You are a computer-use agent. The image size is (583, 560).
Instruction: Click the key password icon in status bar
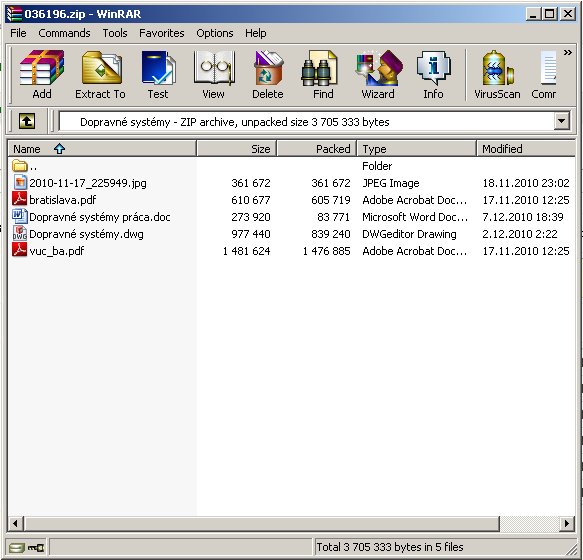pos(36,547)
